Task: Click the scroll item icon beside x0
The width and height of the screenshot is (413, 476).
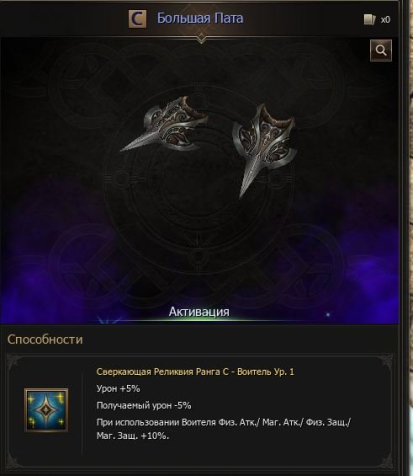Action: [370, 20]
